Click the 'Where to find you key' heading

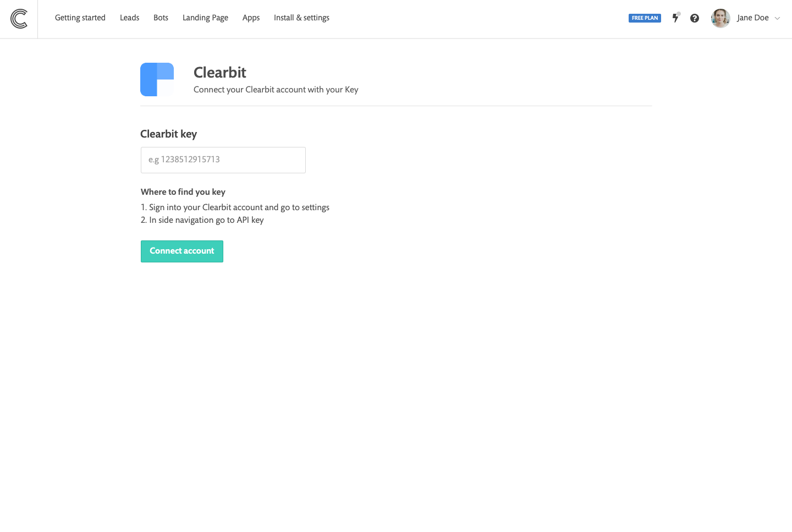(x=183, y=192)
